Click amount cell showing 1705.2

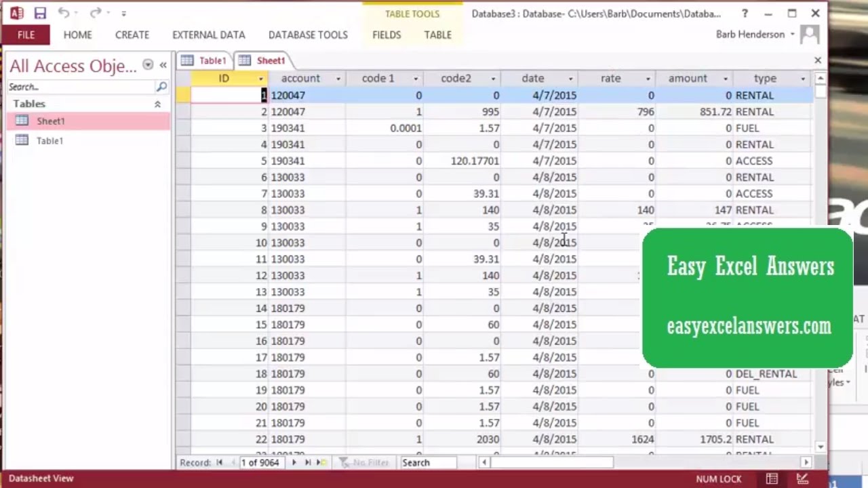[x=694, y=440]
